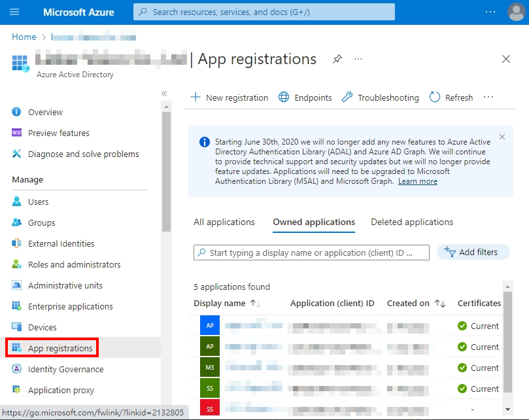Click the dark green AP application tile
529x420 pixels.
tap(210, 346)
